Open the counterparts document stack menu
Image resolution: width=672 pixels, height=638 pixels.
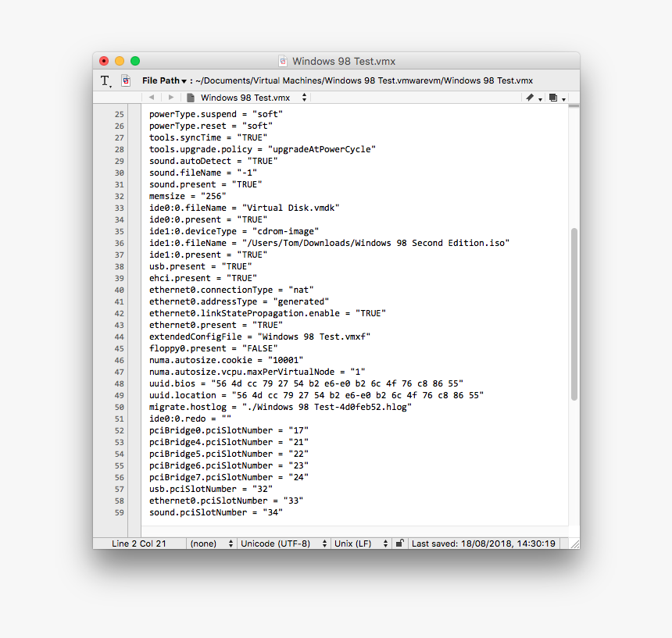coord(557,98)
